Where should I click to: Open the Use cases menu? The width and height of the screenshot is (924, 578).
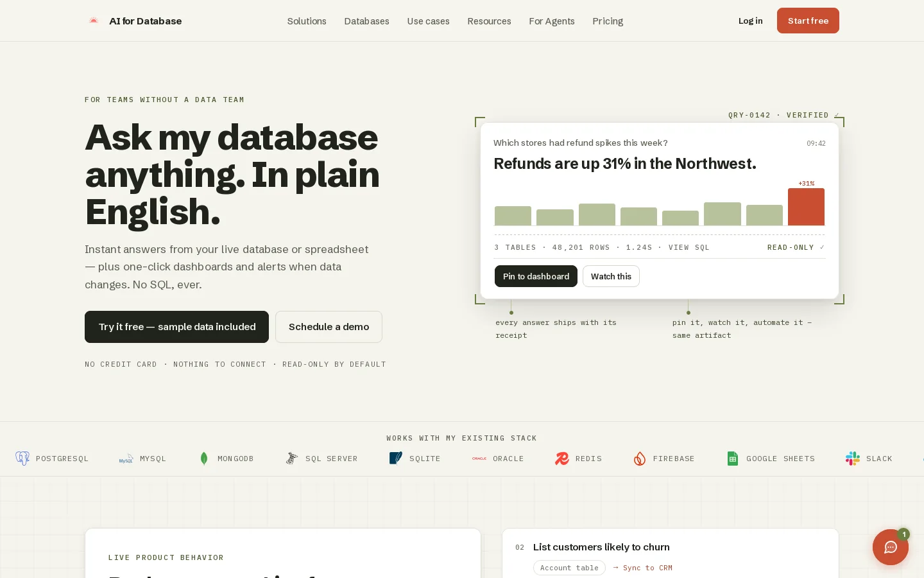428,21
